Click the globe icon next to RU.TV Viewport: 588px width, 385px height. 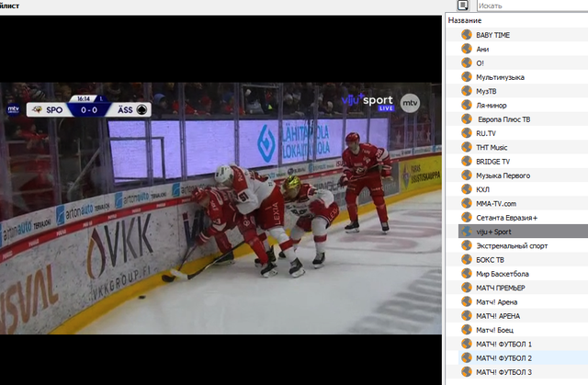click(x=467, y=133)
